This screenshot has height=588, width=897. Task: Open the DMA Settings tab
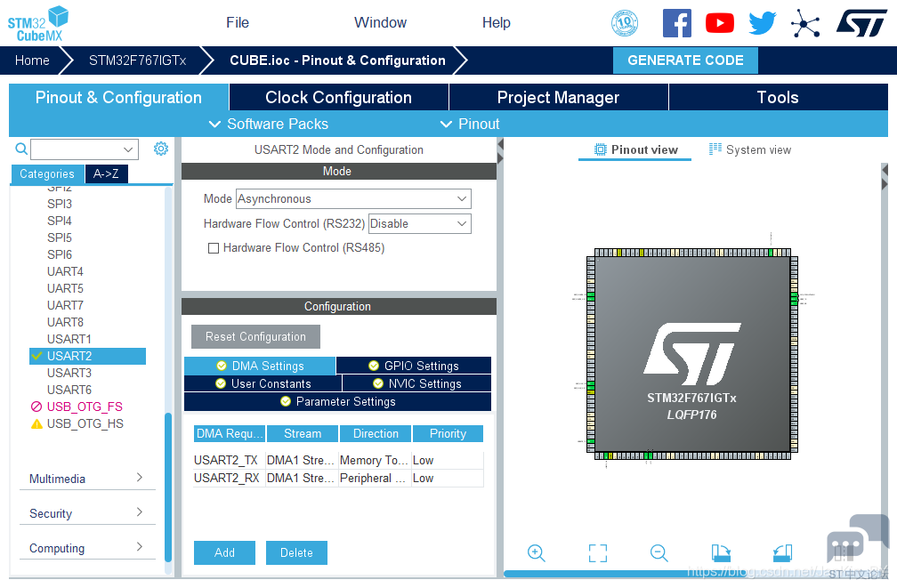260,366
